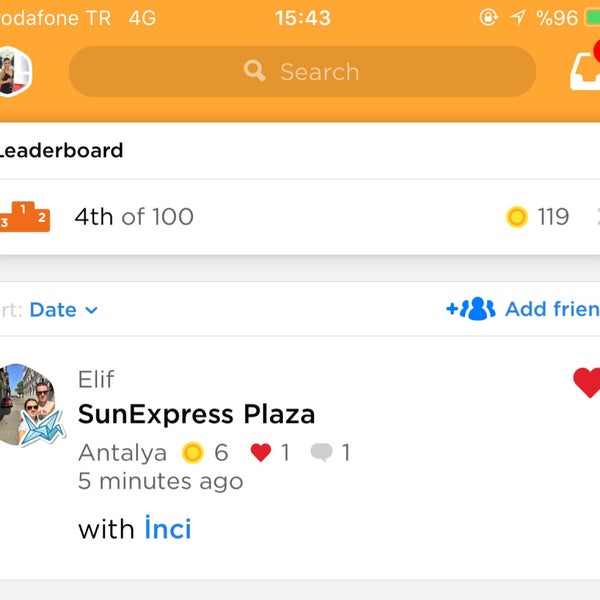This screenshot has height=600, width=600.
Task: Tap the small heart likes count
Action: (269, 452)
